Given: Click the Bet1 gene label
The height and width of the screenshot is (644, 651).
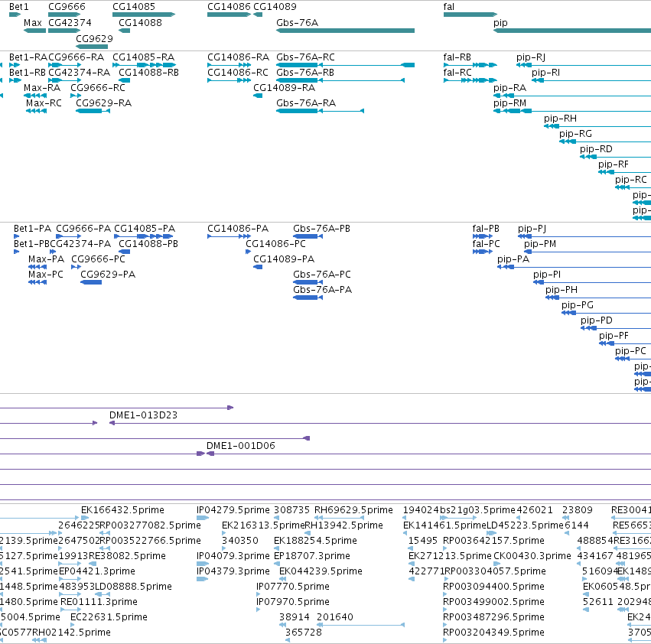Looking at the screenshot, I should point(18,7).
